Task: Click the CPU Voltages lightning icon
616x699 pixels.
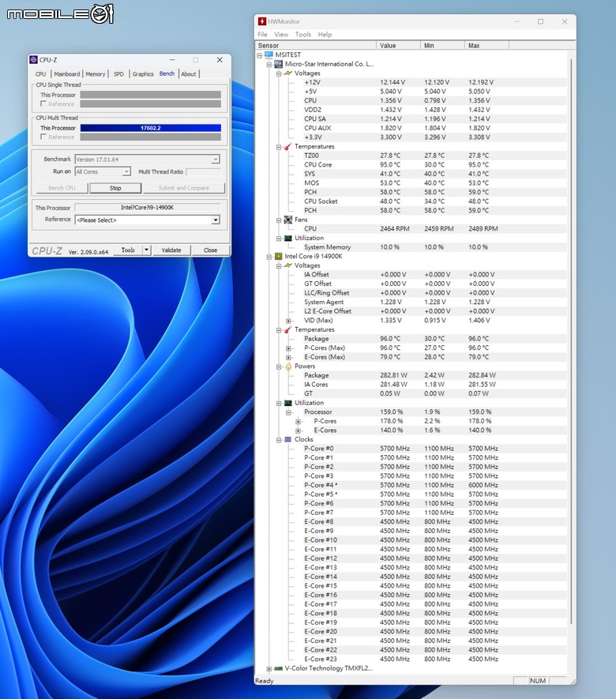Action: click(x=288, y=265)
